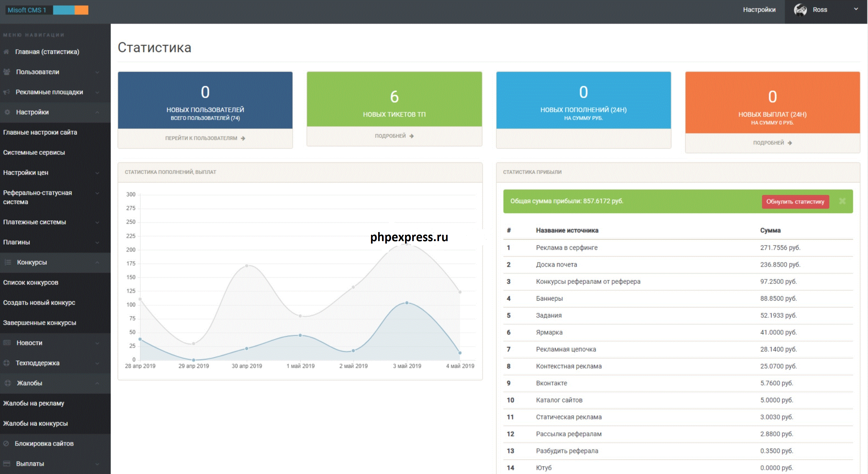Collapse the Жалобы section chevron
Viewport: 868px width, 474px height.
[97, 383]
